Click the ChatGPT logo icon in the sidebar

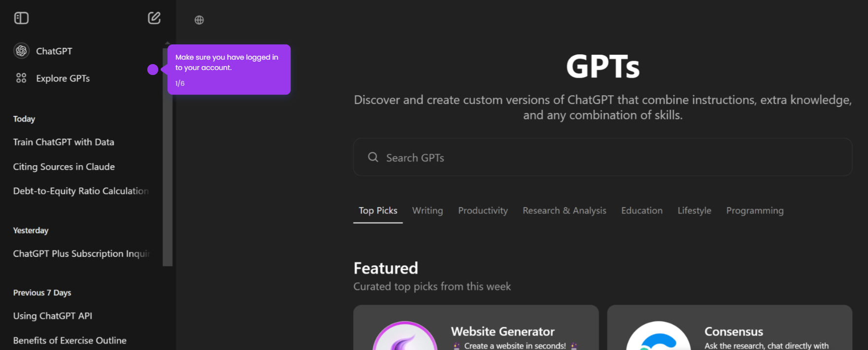tap(21, 51)
